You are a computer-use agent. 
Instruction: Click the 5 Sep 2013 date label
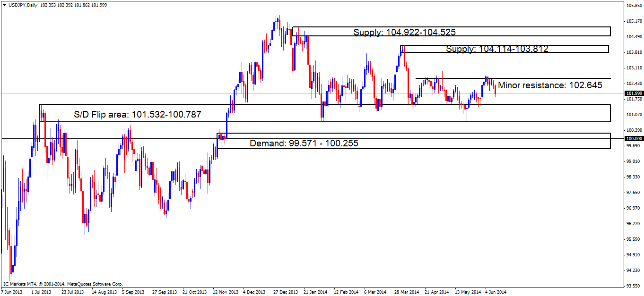[133, 292]
